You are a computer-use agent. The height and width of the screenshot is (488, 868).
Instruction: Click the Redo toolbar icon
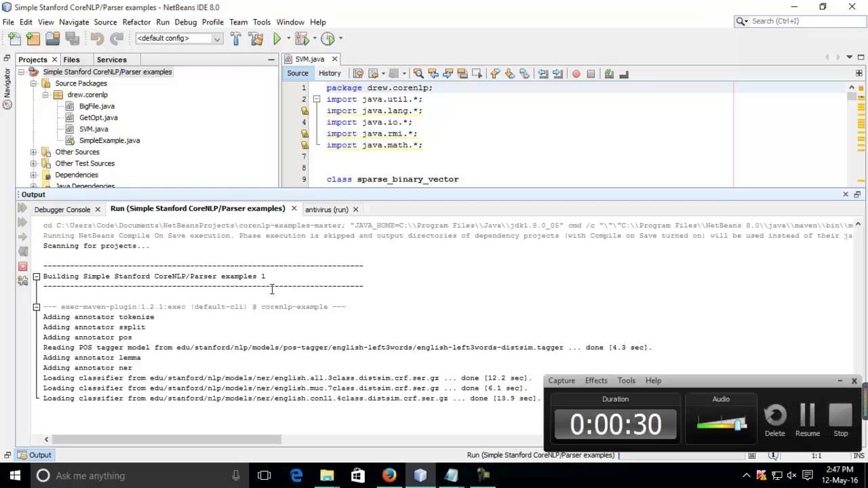(x=117, y=39)
